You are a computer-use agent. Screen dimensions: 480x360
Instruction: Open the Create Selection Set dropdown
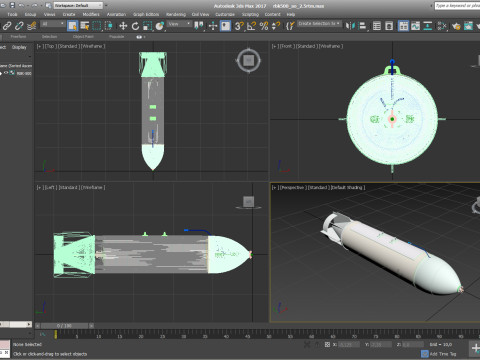[319, 24]
